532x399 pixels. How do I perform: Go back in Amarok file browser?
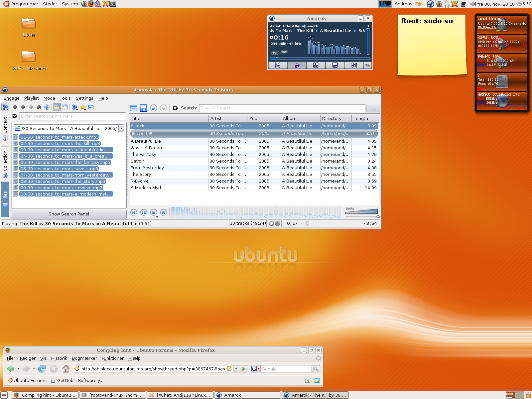tap(23, 107)
